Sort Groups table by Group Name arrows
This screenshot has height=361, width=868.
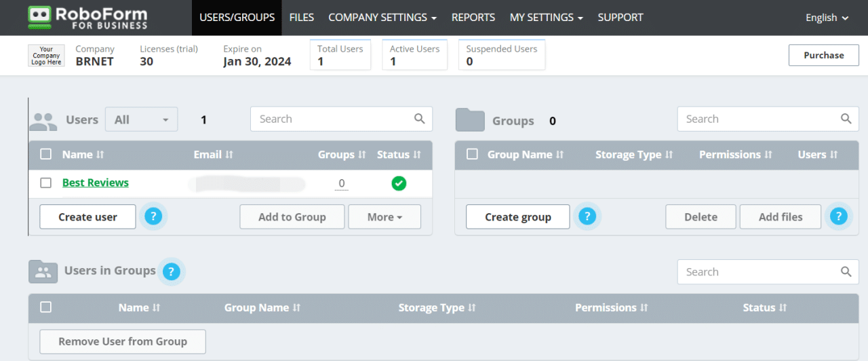point(559,155)
